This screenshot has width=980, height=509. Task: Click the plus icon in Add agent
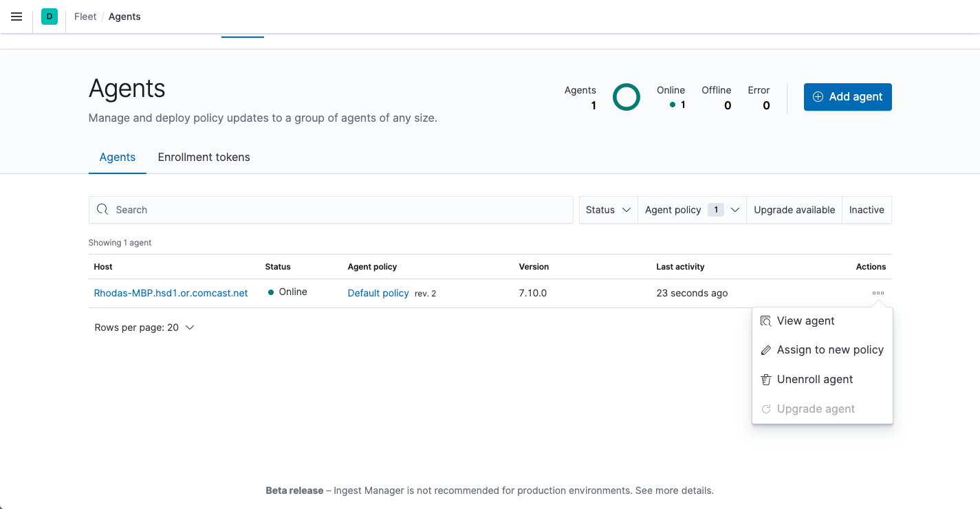coord(818,97)
